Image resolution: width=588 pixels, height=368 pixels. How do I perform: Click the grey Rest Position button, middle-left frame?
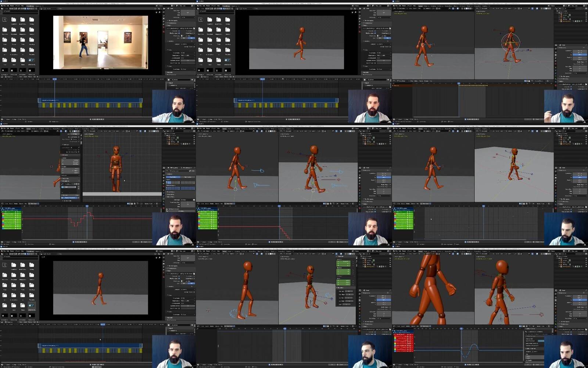188,177
